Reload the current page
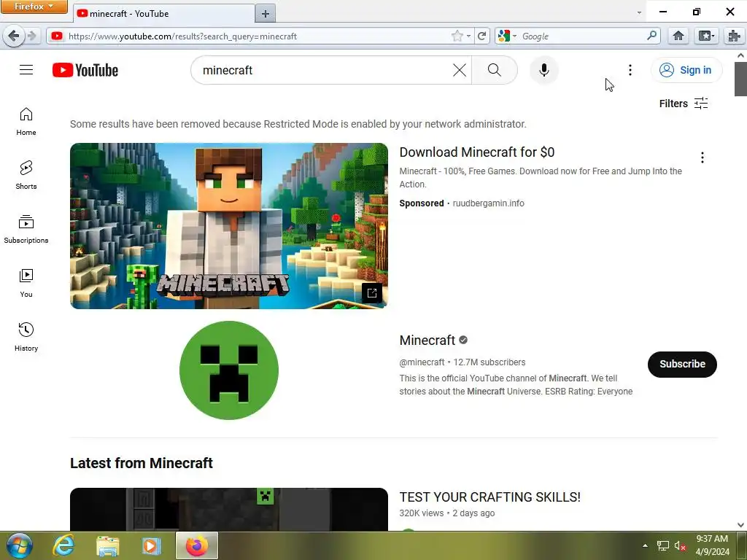Screen dimensions: 747x560 tap(481, 36)
